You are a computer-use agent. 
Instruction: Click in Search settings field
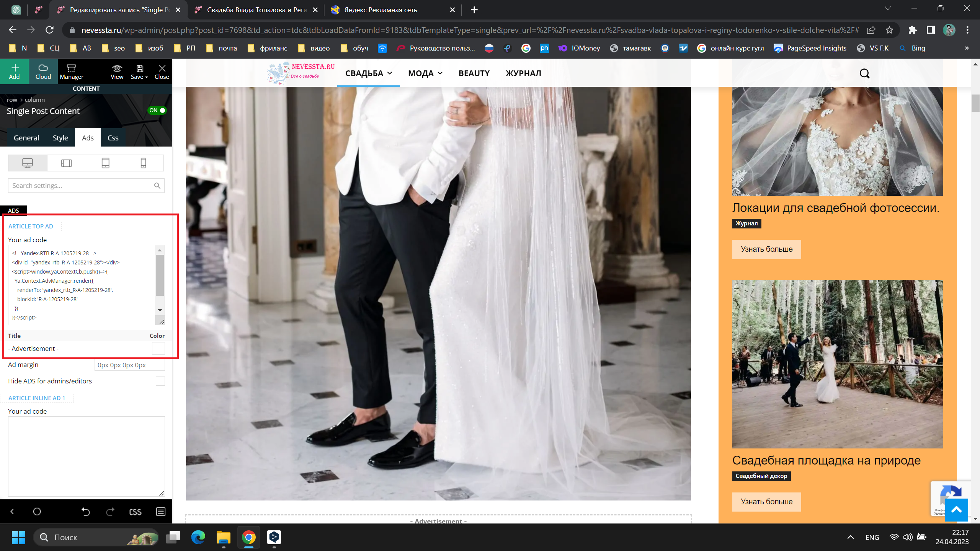coord(86,186)
